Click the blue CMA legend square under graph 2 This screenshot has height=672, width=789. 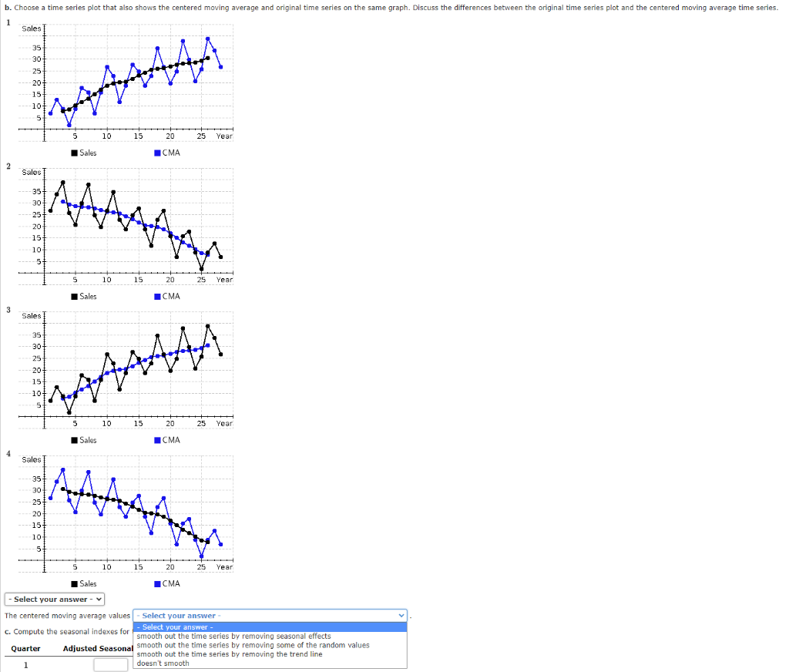pos(158,296)
